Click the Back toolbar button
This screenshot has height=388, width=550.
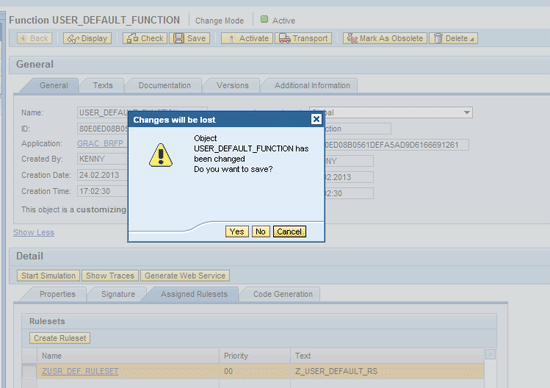[x=34, y=38]
